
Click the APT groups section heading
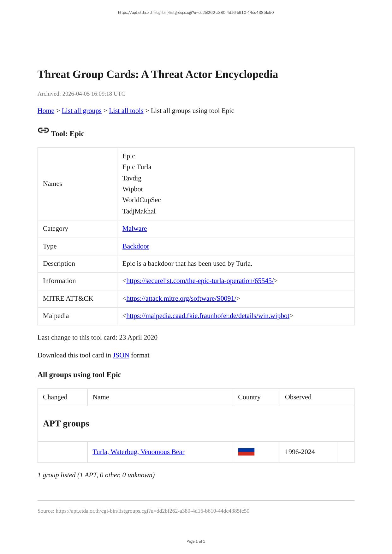pyautogui.click(x=66, y=423)
